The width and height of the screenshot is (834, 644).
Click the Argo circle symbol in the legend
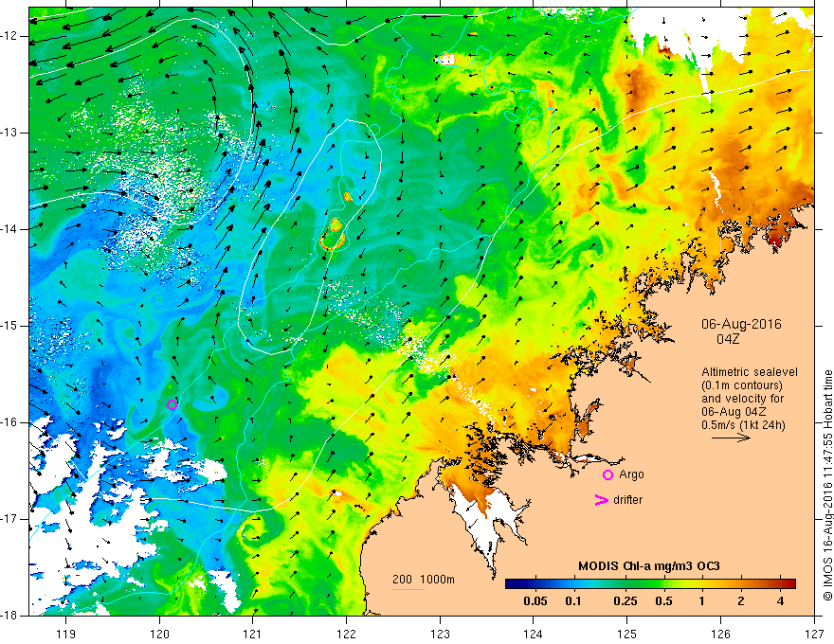(x=607, y=474)
